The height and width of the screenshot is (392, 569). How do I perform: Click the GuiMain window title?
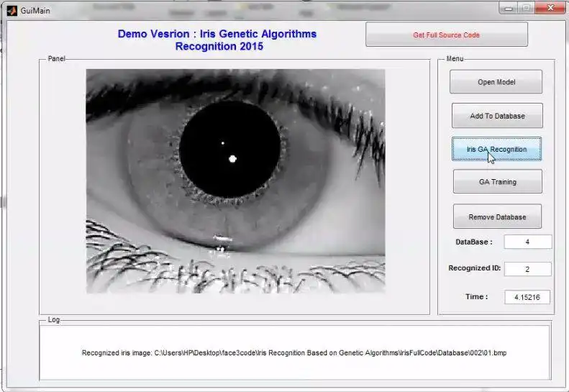point(35,11)
